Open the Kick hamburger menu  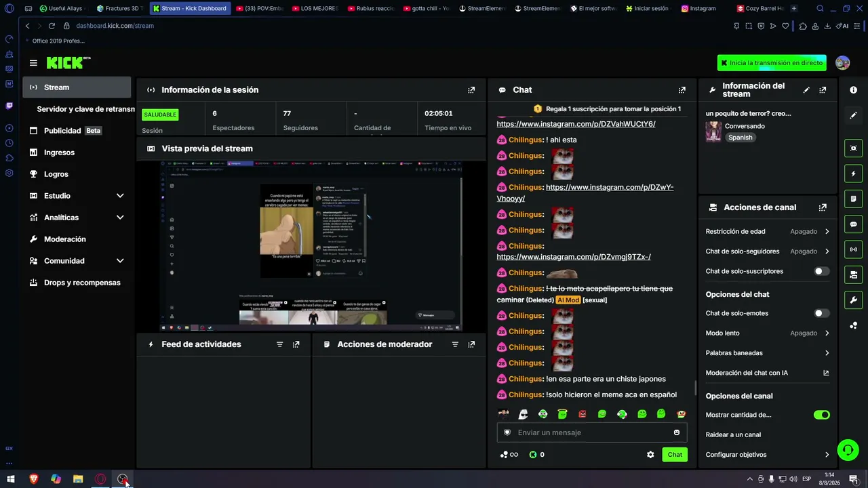(33, 63)
